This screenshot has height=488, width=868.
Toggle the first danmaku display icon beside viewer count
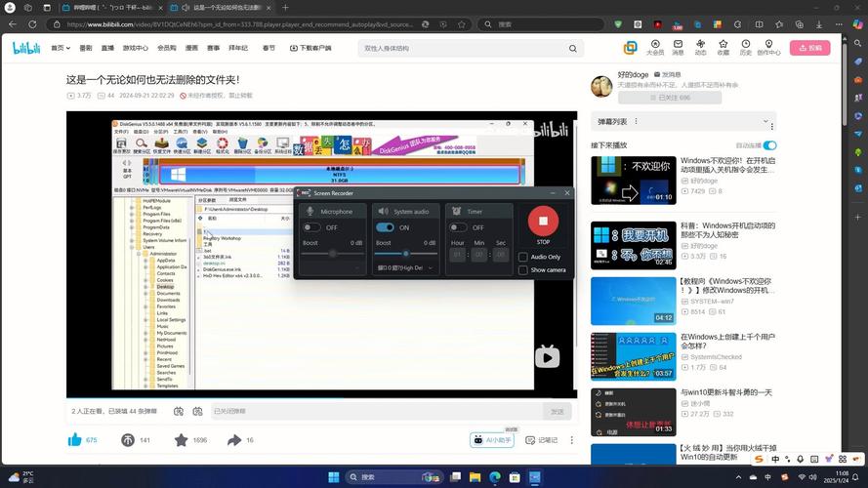tap(179, 411)
